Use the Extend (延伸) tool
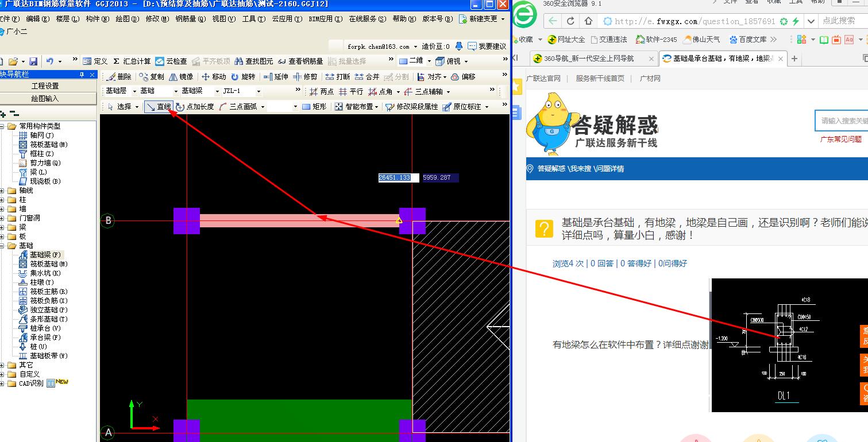This screenshot has width=868, height=442. 276,76
